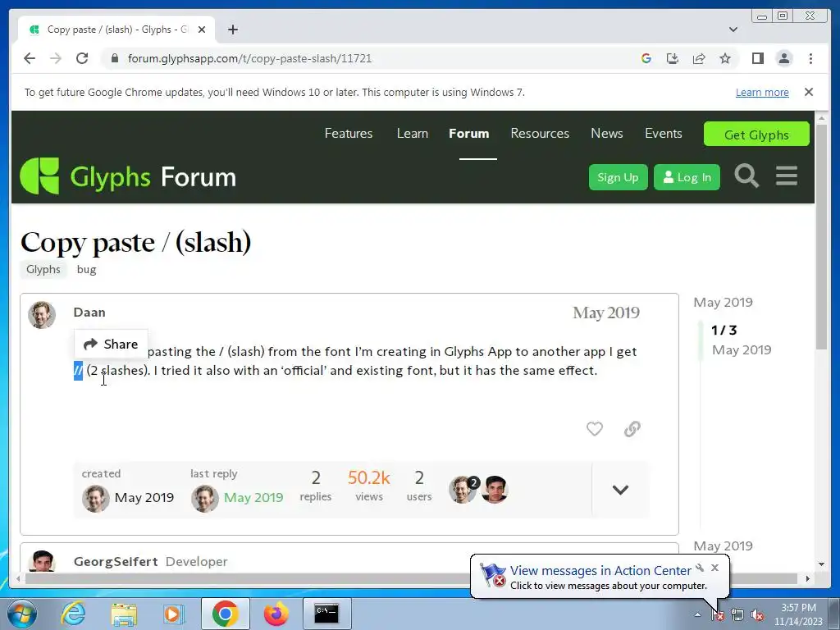
Task: Expand topic details with the chevron
Action: point(620,490)
